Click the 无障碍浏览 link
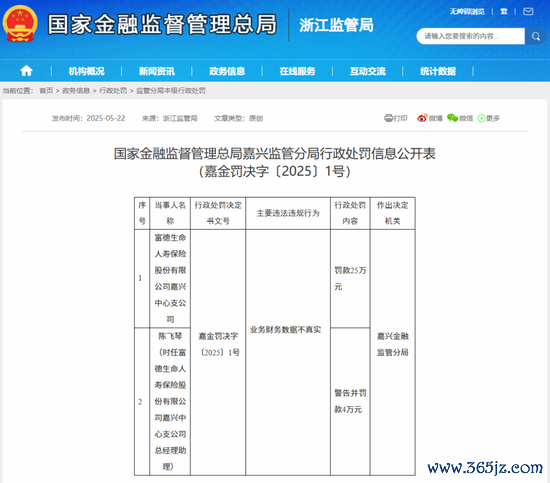The height and width of the screenshot is (483, 550). (x=467, y=12)
